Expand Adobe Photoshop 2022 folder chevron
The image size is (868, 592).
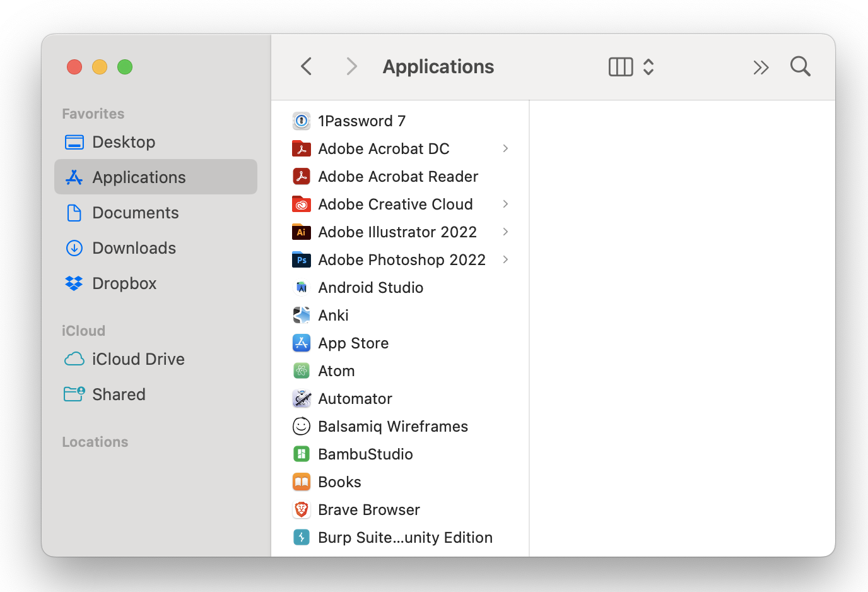point(505,259)
